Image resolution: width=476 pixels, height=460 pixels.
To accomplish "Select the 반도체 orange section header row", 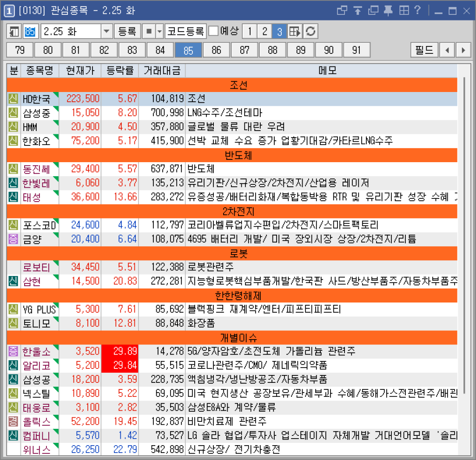I will tap(232, 155).
